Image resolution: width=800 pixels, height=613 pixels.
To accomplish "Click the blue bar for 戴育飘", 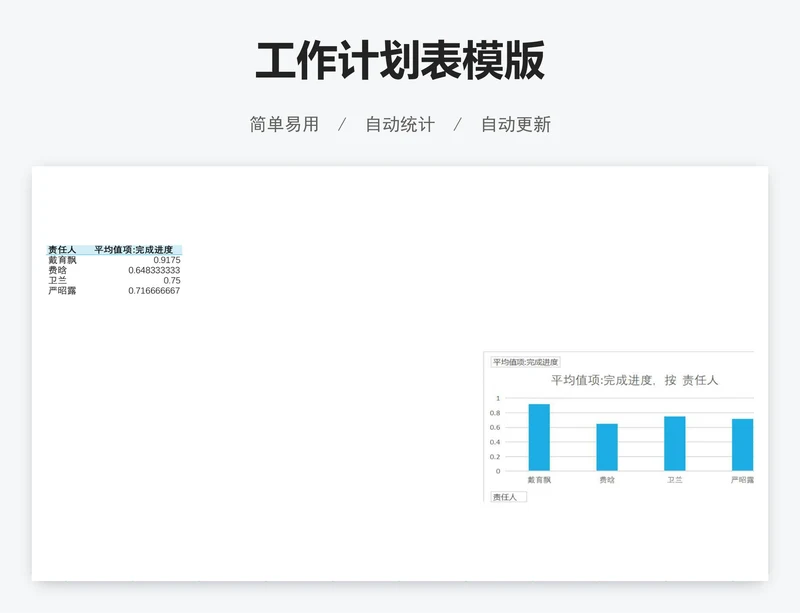I will pos(539,437).
